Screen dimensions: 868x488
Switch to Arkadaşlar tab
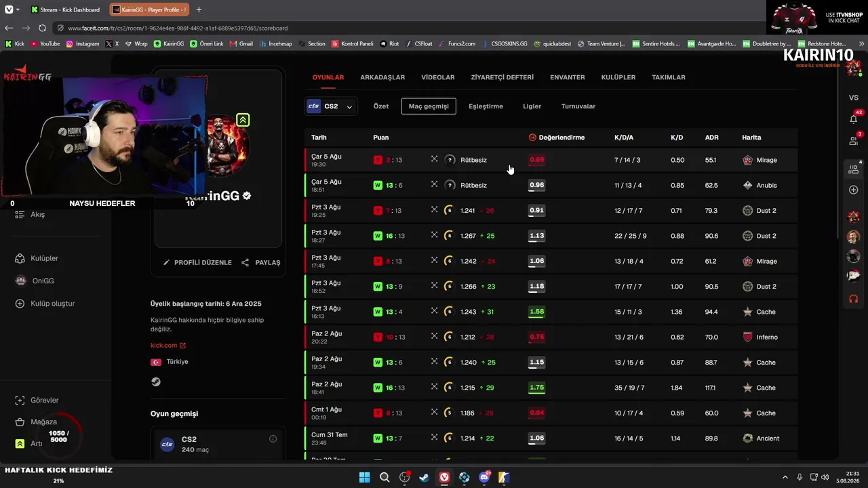click(382, 77)
